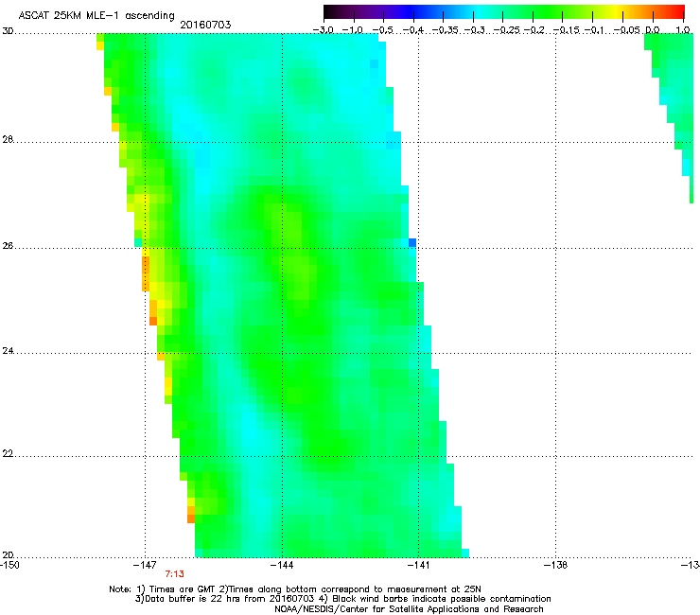
Task: Click the longitude -147 axis label
Action: 145,565
